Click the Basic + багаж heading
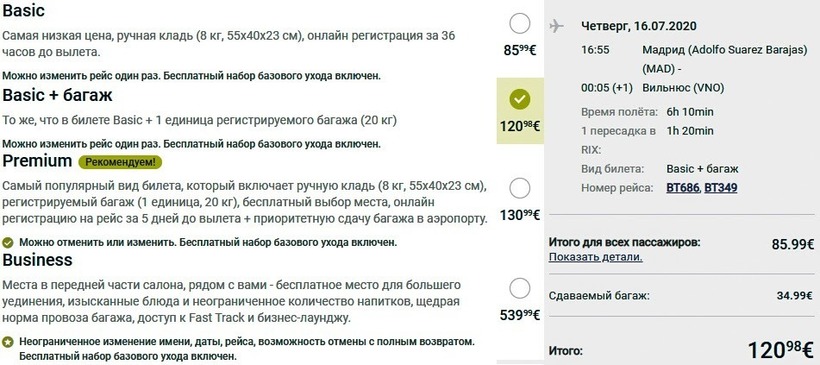This screenshot has width=820, height=365. (x=58, y=95)
